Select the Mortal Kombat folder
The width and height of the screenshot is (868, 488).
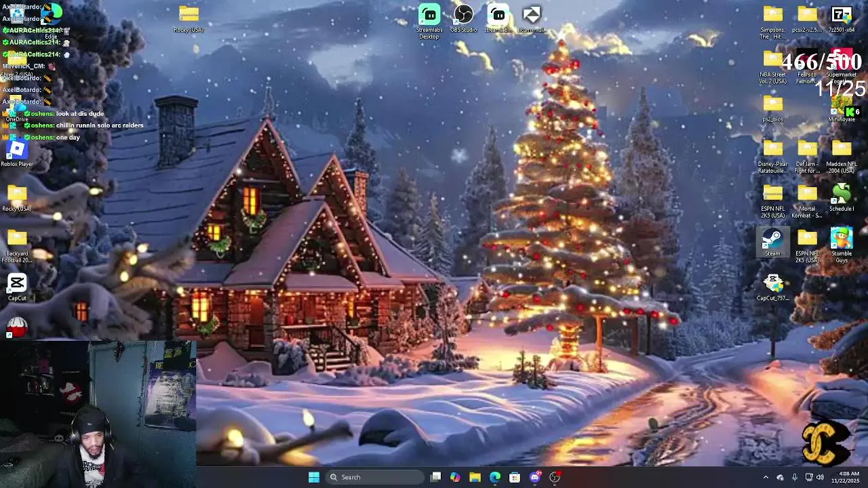pyautogui.click(x=807, y=201)
